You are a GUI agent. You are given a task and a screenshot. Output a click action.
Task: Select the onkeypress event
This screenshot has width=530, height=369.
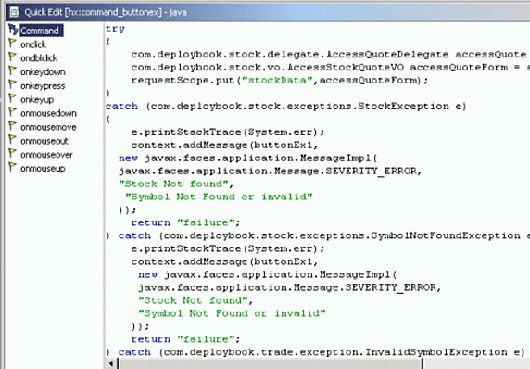tap(43, 86)
